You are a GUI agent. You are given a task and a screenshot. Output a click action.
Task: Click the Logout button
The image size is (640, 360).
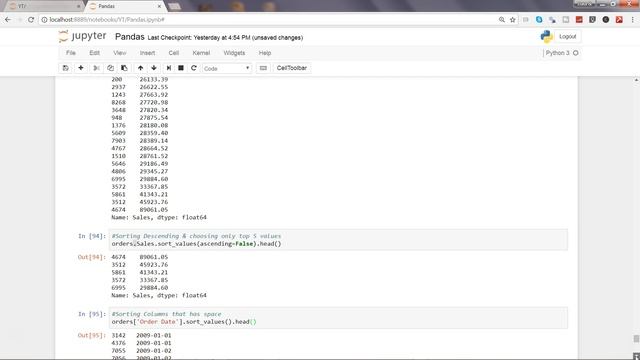tap(567, 37)
